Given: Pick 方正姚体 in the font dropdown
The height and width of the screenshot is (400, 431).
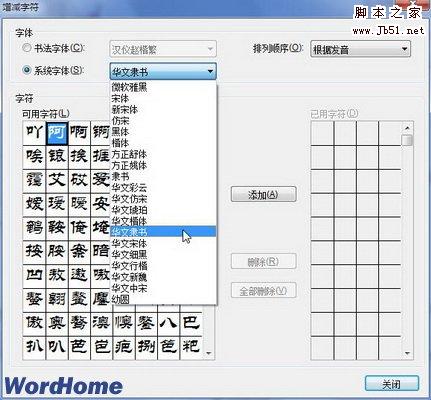Looking at the screenshot, I should pos(163,165).
